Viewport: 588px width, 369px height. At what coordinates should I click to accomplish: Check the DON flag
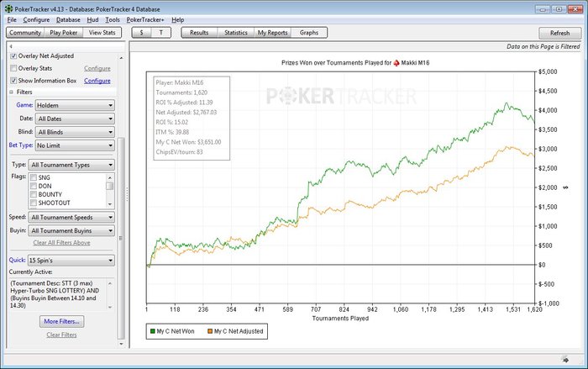point(34,187)
